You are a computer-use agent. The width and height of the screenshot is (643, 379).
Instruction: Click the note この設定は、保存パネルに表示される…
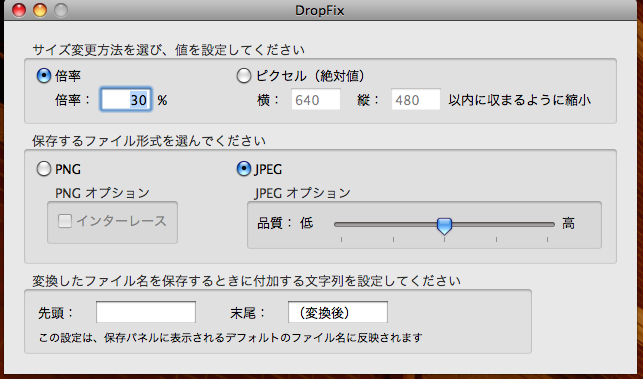230,338
